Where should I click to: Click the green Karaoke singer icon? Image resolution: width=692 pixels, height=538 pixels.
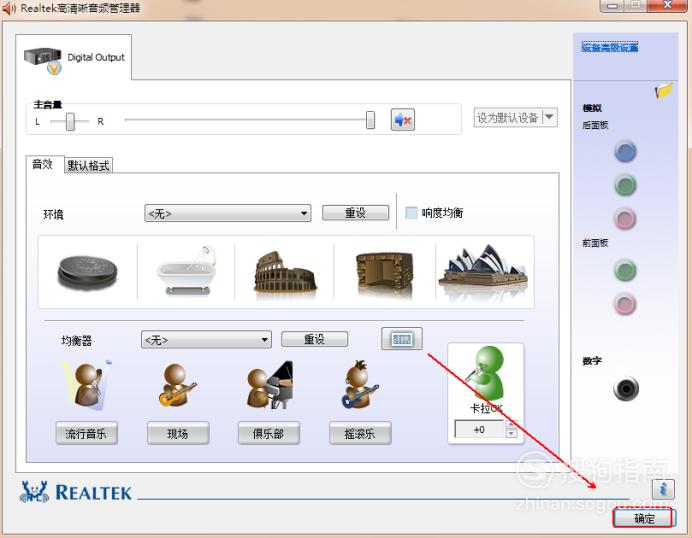tap(485, 373)
